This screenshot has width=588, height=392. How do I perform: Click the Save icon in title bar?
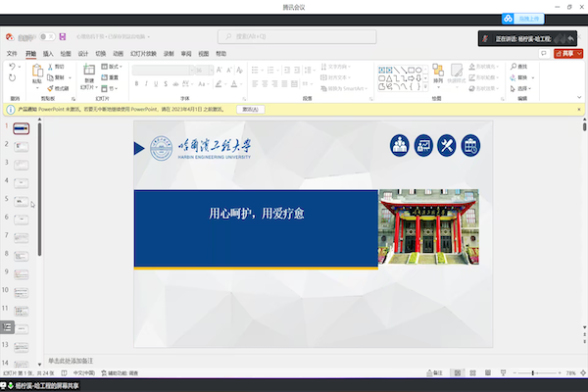(x=63, y=36)
